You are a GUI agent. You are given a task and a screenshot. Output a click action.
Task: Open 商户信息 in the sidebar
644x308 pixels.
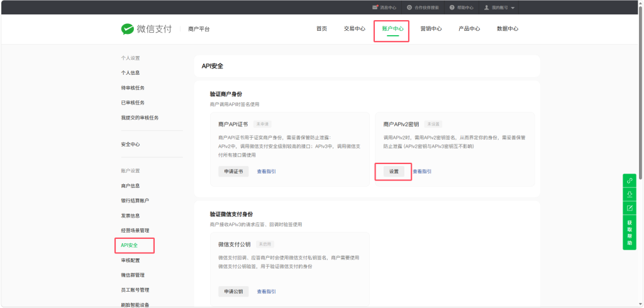pyautogui.click(x=130, y=185)
